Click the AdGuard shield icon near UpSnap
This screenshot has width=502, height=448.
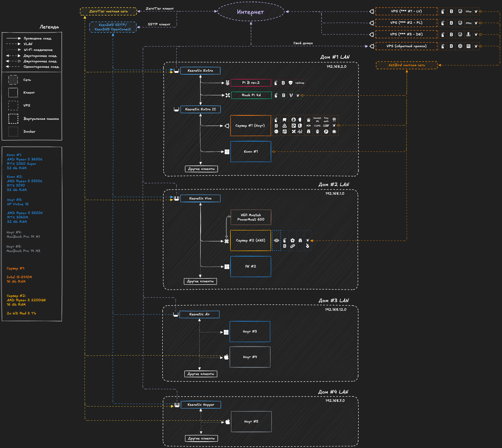pos(290,83)
